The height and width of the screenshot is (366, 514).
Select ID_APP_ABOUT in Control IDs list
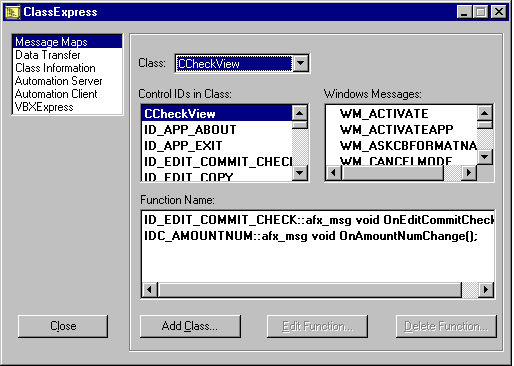[x=217, y=129]
